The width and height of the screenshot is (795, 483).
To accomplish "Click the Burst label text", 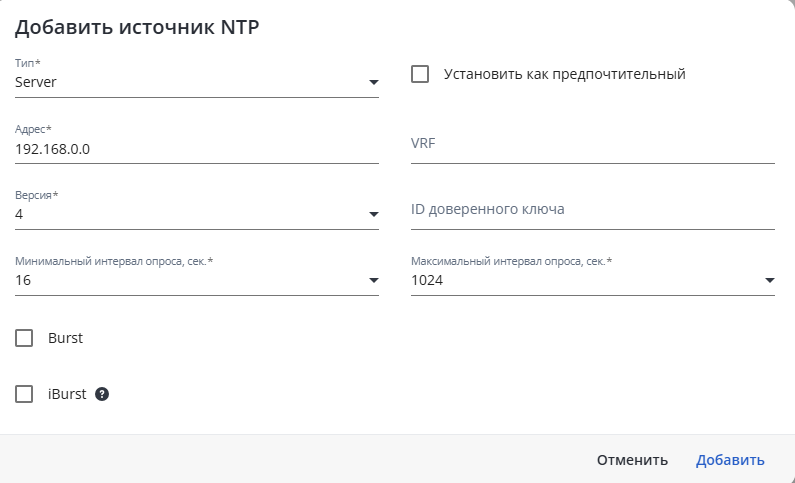I will (x=65, y=338).
